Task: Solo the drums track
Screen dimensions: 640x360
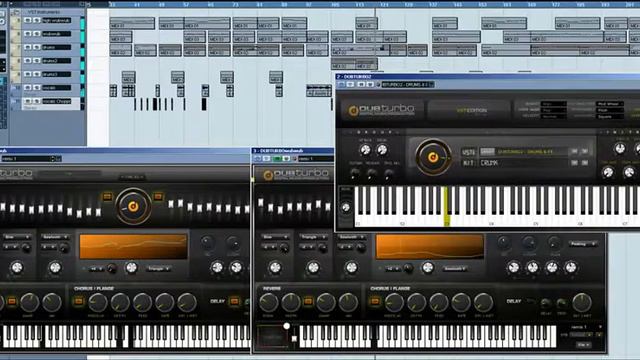Action: [36, 47]
